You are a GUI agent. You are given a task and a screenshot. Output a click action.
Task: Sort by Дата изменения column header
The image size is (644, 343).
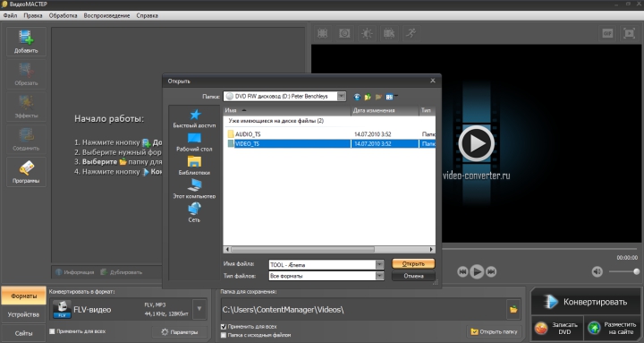(386, 110)
